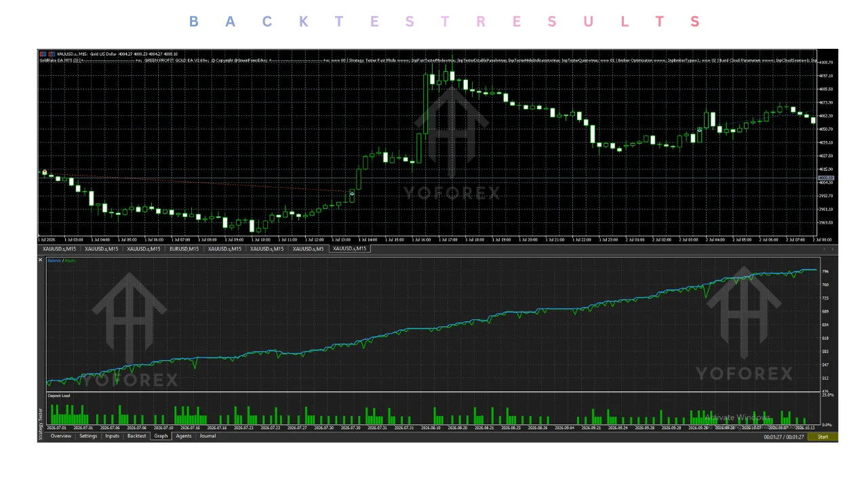The width and height of the screenshot is (868, 488).
Task: Click the 796 balance axis value
Action: 825,272
